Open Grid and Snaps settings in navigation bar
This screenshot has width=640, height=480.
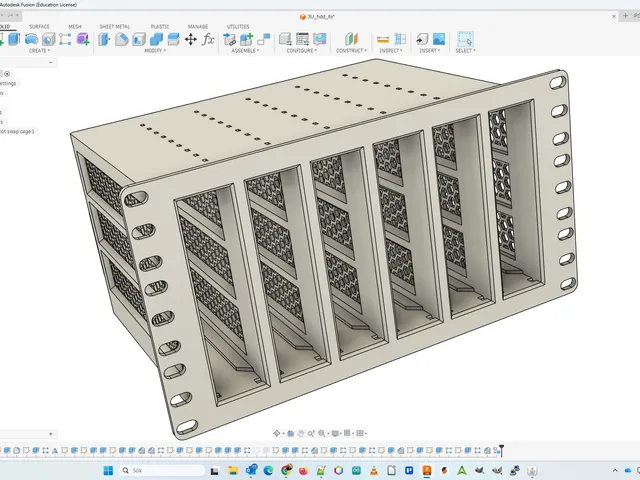coord(347,433)
